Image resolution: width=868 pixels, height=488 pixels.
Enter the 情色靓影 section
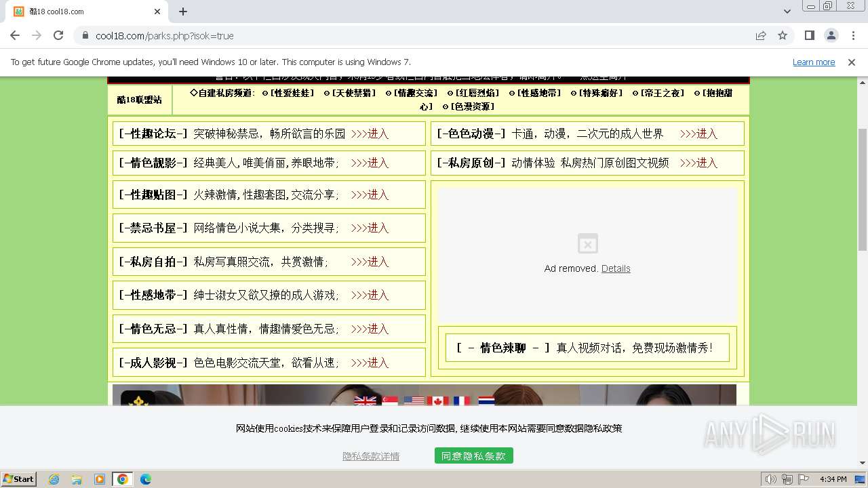(x=370, y=163)
